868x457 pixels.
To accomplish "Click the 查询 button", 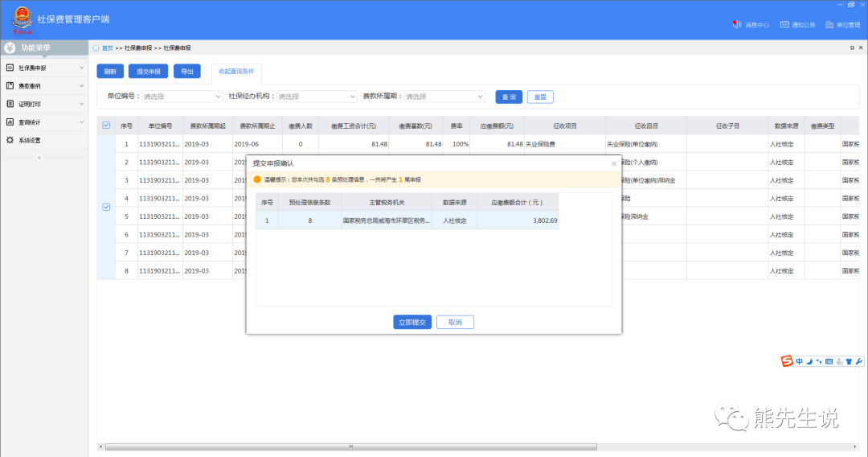I will coord(509,97).
